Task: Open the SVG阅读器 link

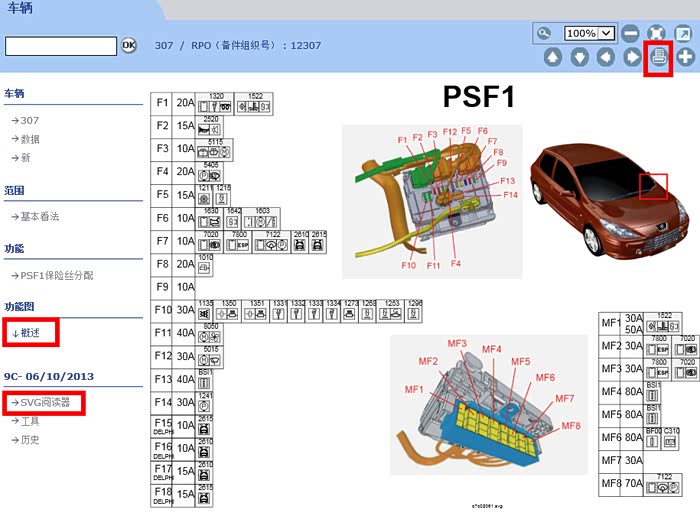Action: [x=44, y=403]
